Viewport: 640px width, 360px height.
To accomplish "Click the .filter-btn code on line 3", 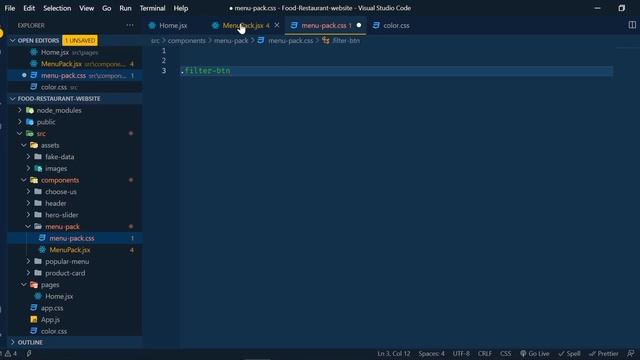I will pos(206,71).
